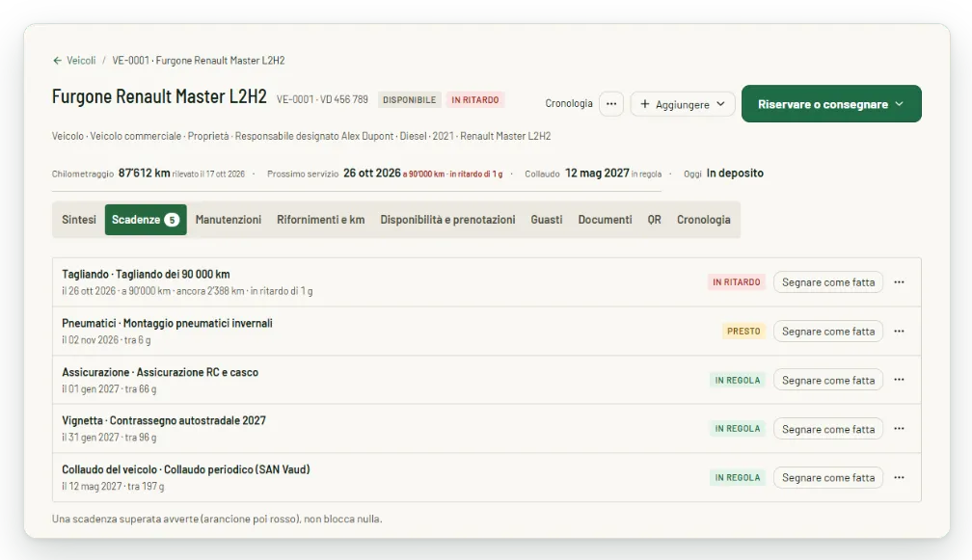Mark Pneumatici invernali as done

tap(828, 332)
